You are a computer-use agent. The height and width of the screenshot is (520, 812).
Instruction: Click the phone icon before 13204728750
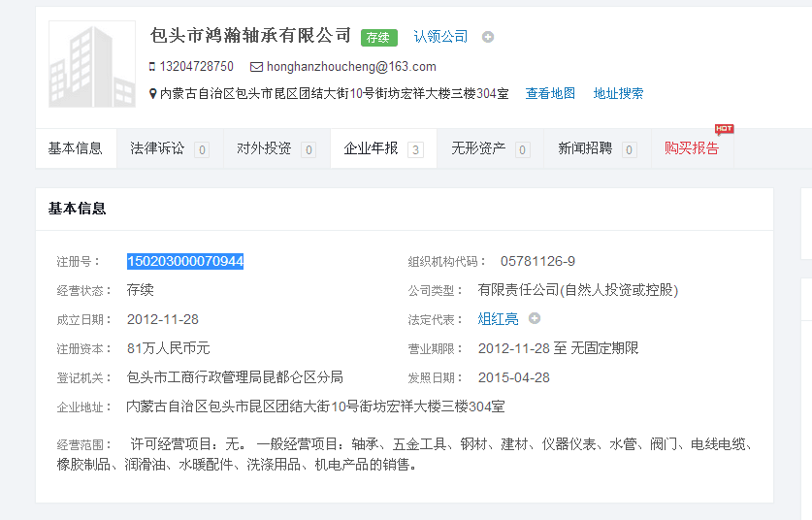pos(152,67)
